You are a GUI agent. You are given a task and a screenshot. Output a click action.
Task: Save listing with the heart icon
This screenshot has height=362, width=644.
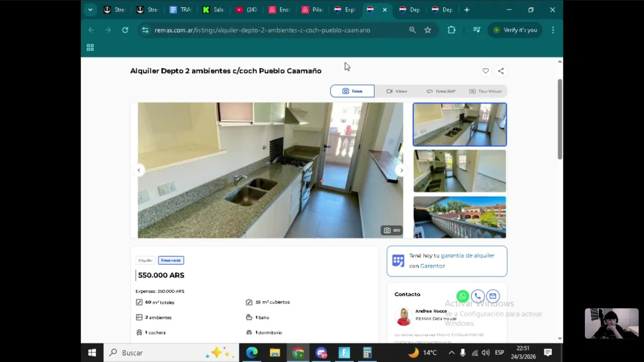(486, 71)
